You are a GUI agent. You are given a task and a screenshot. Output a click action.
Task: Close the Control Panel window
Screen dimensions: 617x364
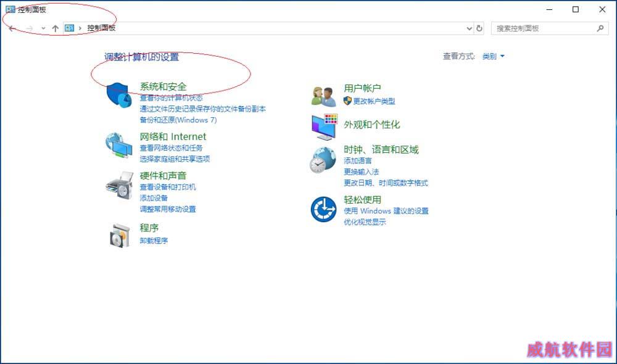(x=602, y=9)
